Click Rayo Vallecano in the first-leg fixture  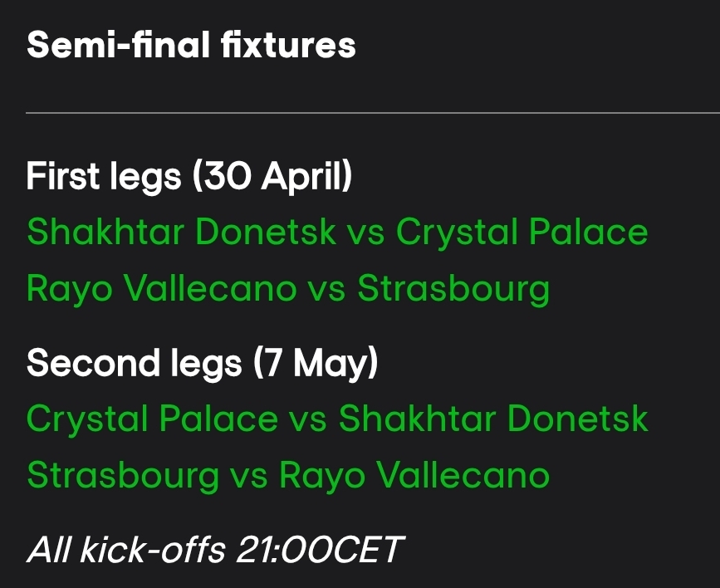161,289
